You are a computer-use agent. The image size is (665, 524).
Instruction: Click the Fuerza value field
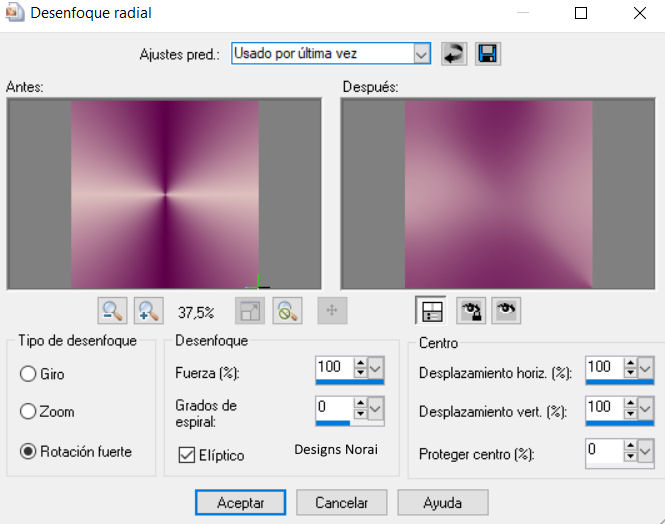[335, 367]
